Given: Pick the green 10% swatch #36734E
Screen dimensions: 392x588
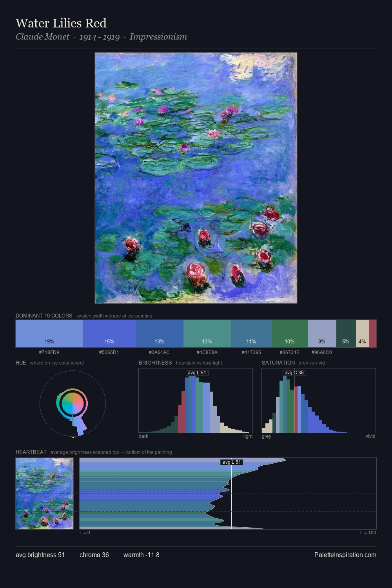Looking at the screenshot, I should [x=290, y=334].
